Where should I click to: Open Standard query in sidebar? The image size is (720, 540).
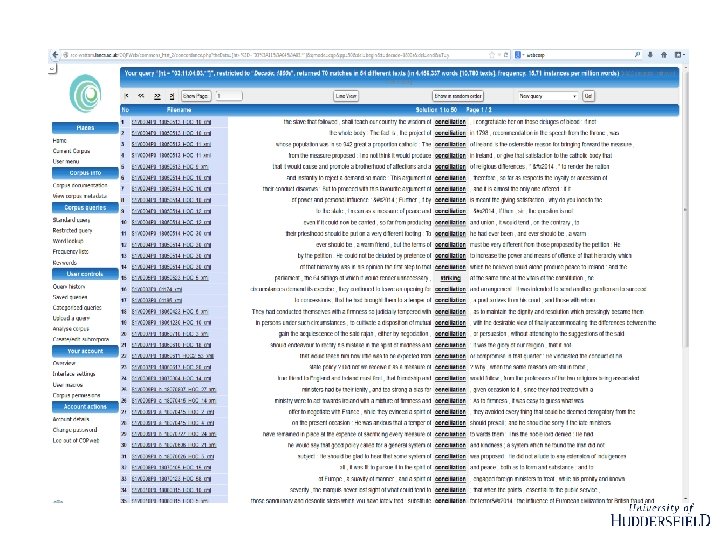coord(71,220)
